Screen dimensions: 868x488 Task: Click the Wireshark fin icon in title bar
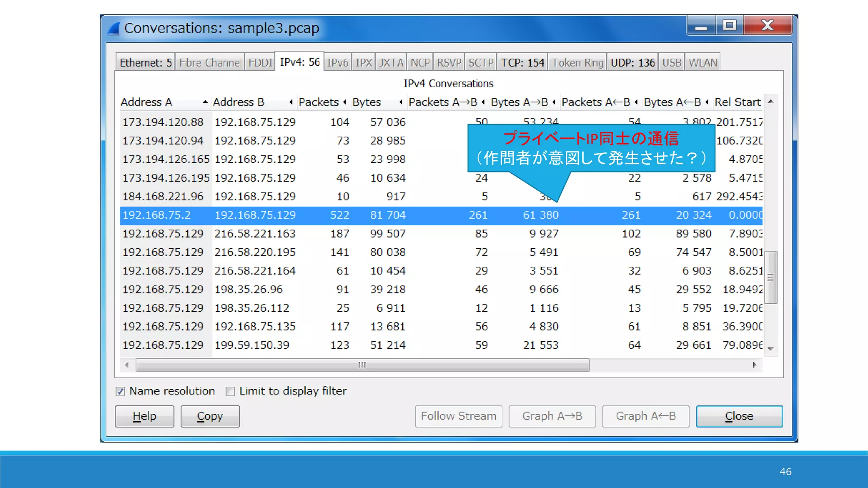pos(114,28)
